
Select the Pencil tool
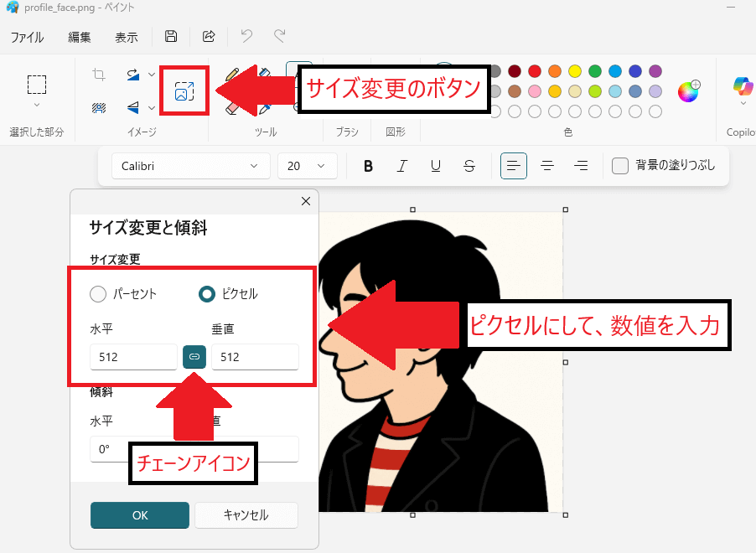click(233, 73)
